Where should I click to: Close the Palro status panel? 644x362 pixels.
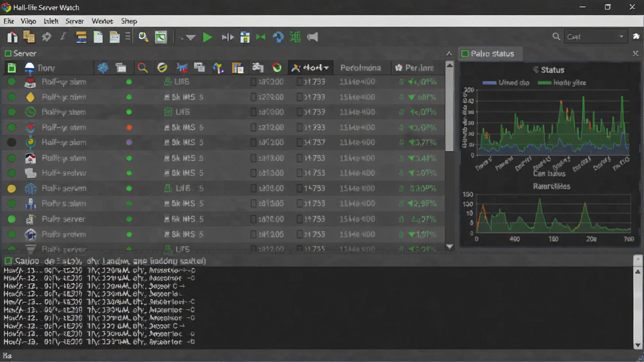tap(635, 53)
